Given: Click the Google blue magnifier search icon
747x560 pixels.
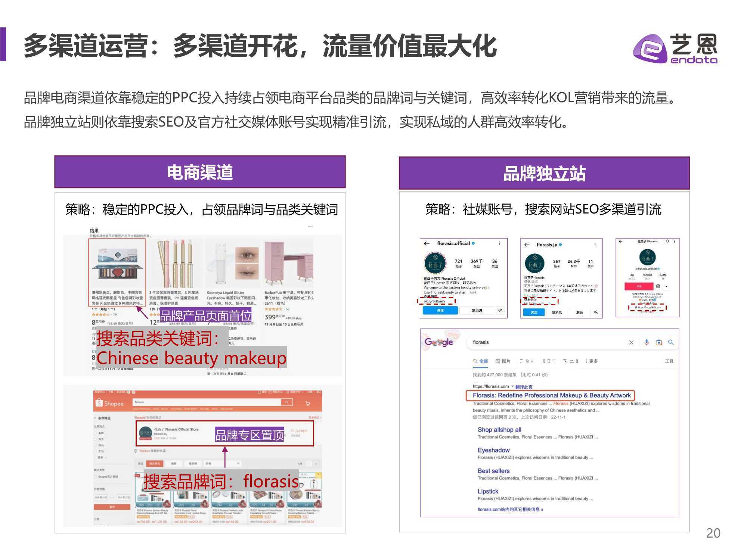Looking at the screenshot, I should (671, 342).
